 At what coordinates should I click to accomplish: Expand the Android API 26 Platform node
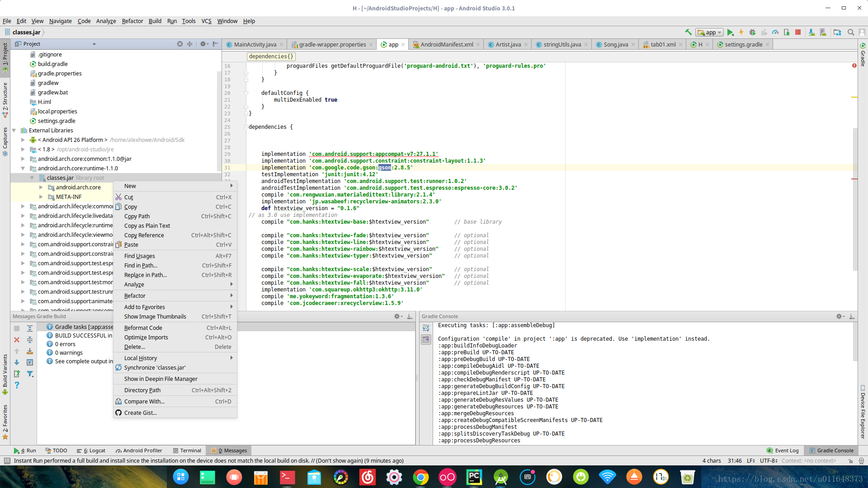point(23,140)
